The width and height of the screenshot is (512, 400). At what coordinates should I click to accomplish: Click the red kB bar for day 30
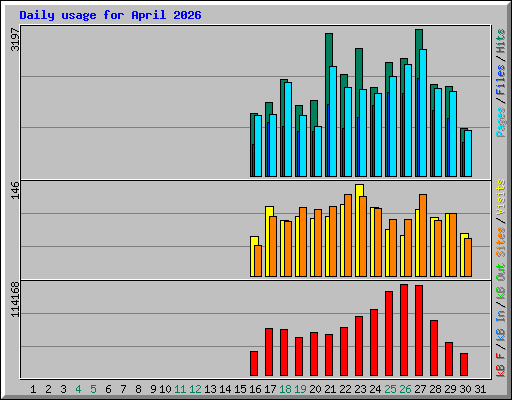click(464, 364)
